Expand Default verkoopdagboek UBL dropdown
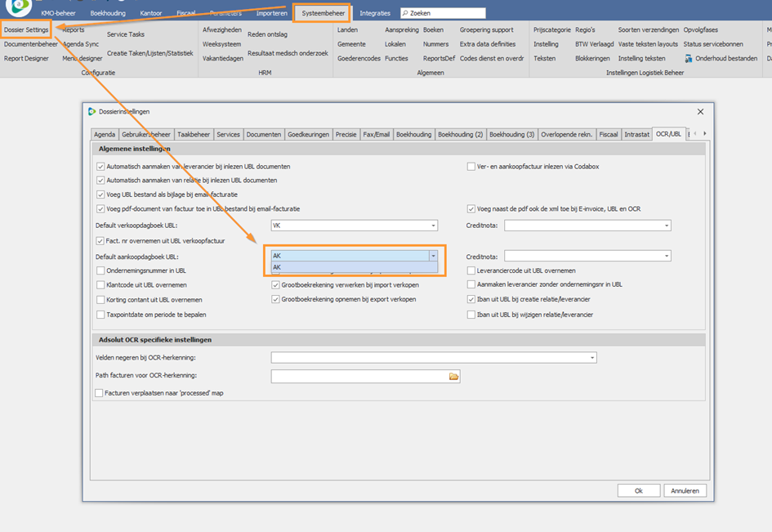 [x=433, y=226]
